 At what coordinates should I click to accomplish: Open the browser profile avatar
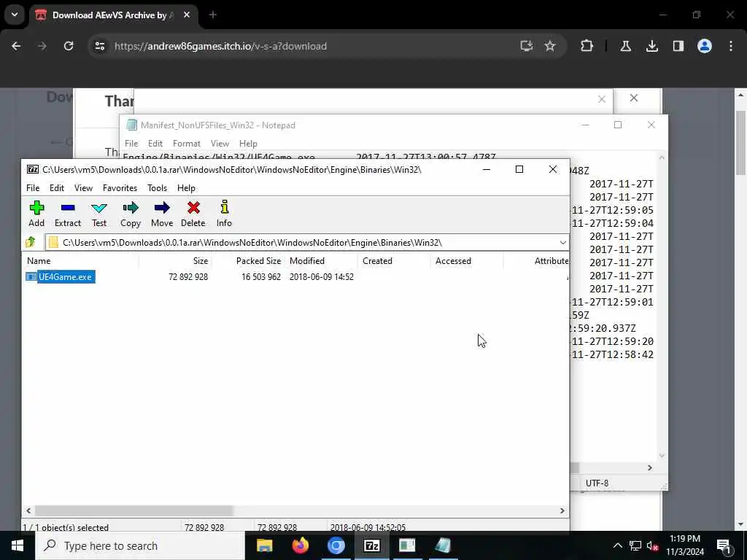pyautogui.click(x=705, y=46)
